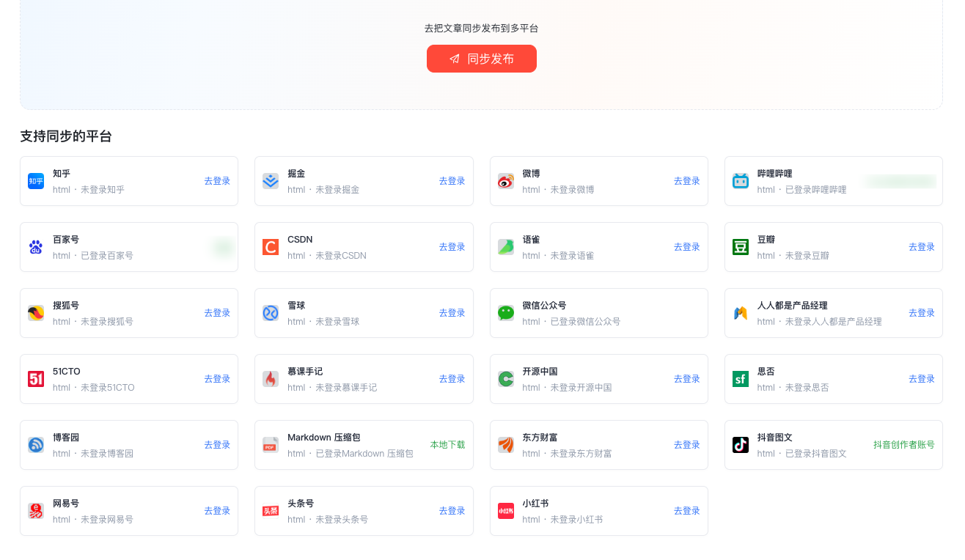Open 语雀 login via 去登录
965x560 pixels.
[687, 247]
